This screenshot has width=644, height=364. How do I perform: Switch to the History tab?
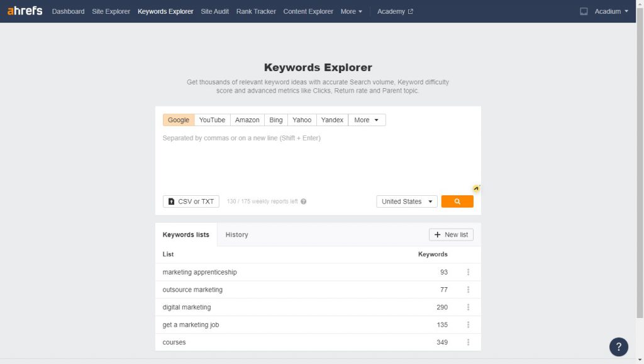(x=236, y=235)
